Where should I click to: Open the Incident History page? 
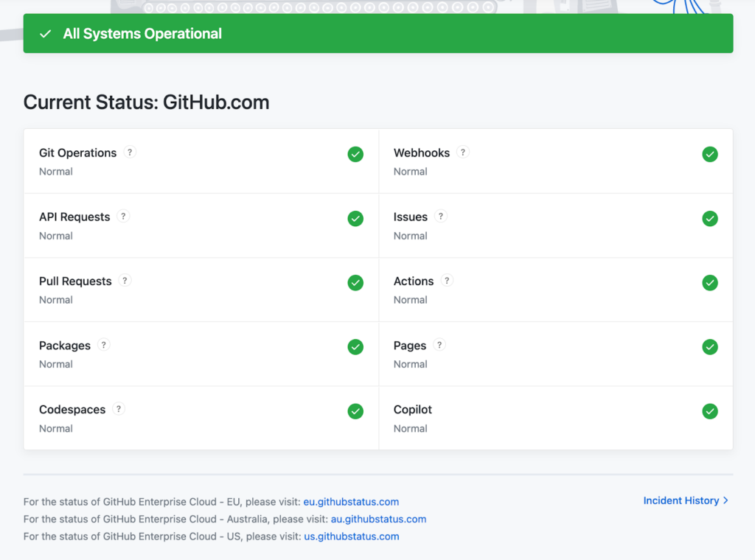(x=680, y=500)
